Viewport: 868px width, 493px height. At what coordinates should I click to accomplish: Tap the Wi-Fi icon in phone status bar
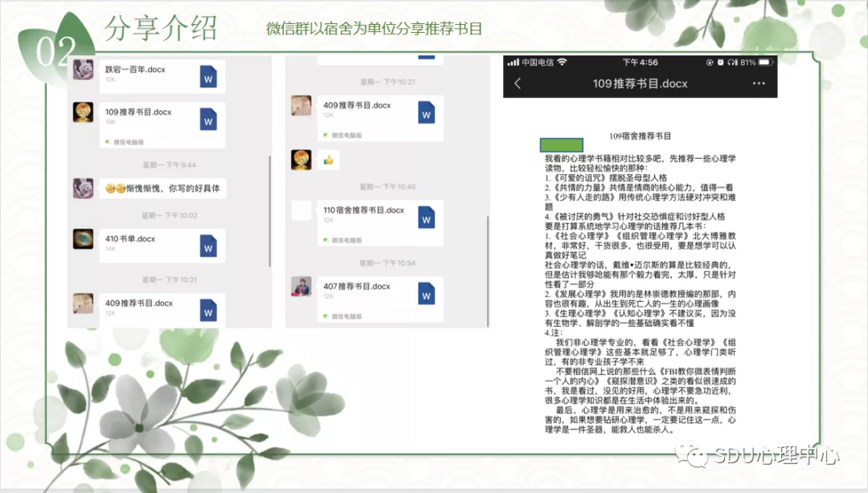point(563,62)
